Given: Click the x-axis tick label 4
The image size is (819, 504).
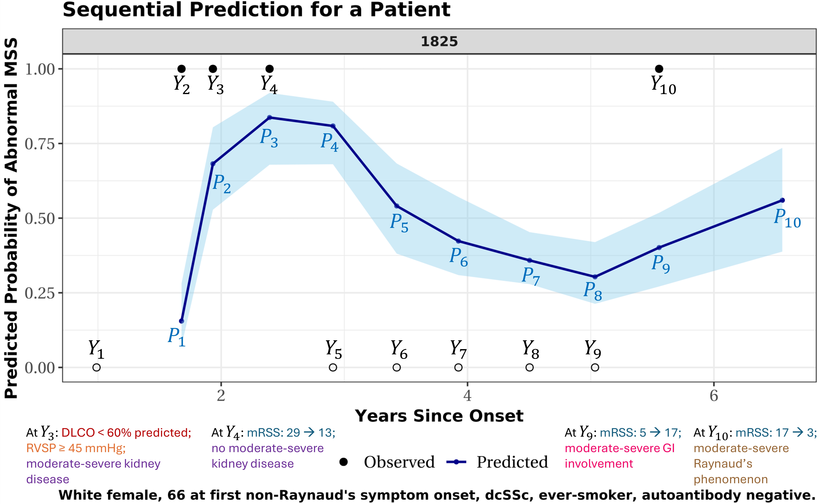Looking at the screenshot, I should tap(467, 396).
